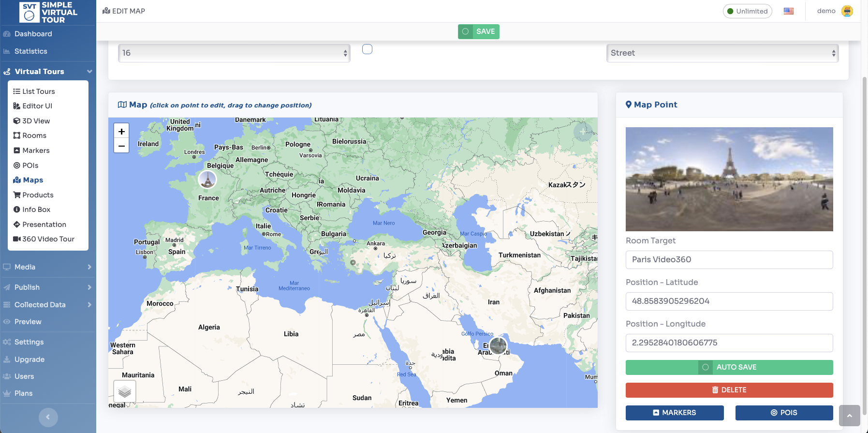Click the map zoom out minus button
This screenshot has height=433, width=868.
(121, 146)
